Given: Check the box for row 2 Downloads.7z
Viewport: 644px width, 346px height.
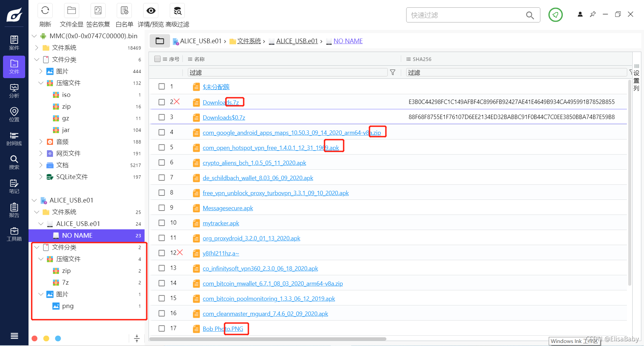Looking at the screenshot, I should point(162,102).
